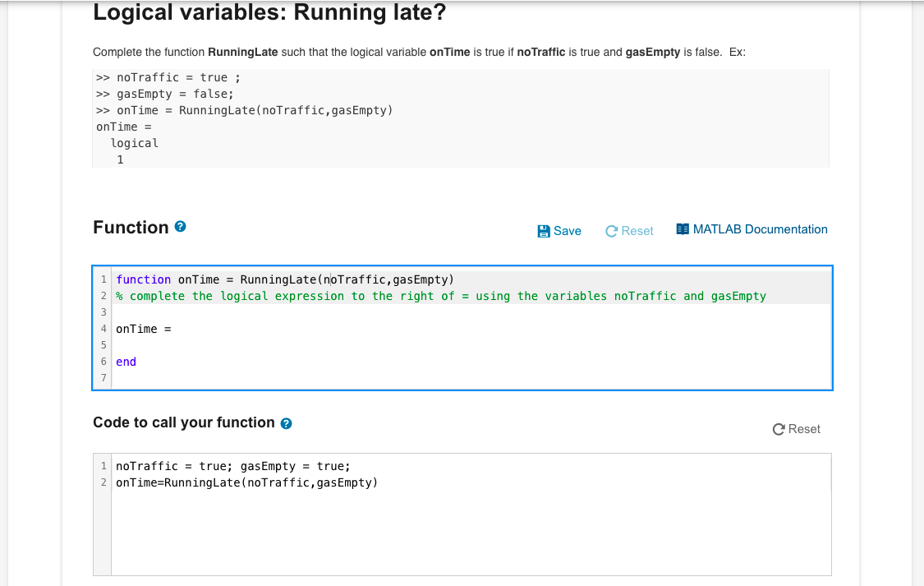Click the MATLAB Documentation book icon
The height and width of the screenshot is (586, 924).
(682, 229)
